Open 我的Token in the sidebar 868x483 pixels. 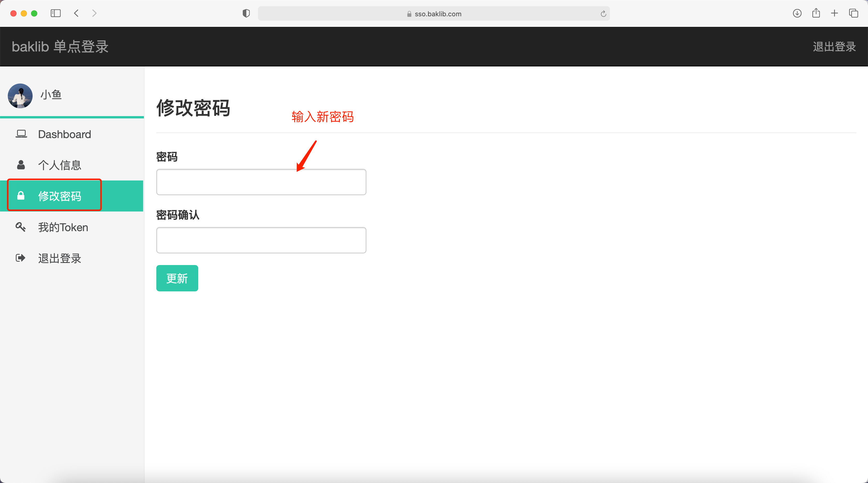pos(72,227)
